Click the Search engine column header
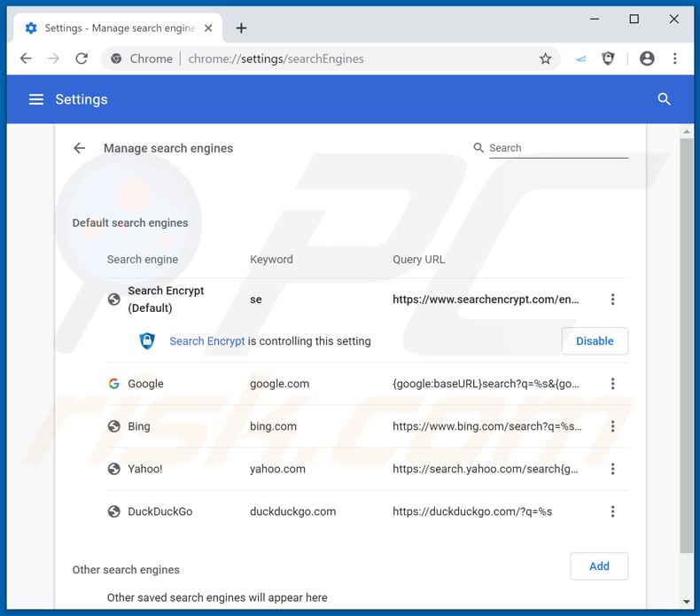The height and width of the screenshot is (616, 700). pyautogui.click(x=143, y=260)
